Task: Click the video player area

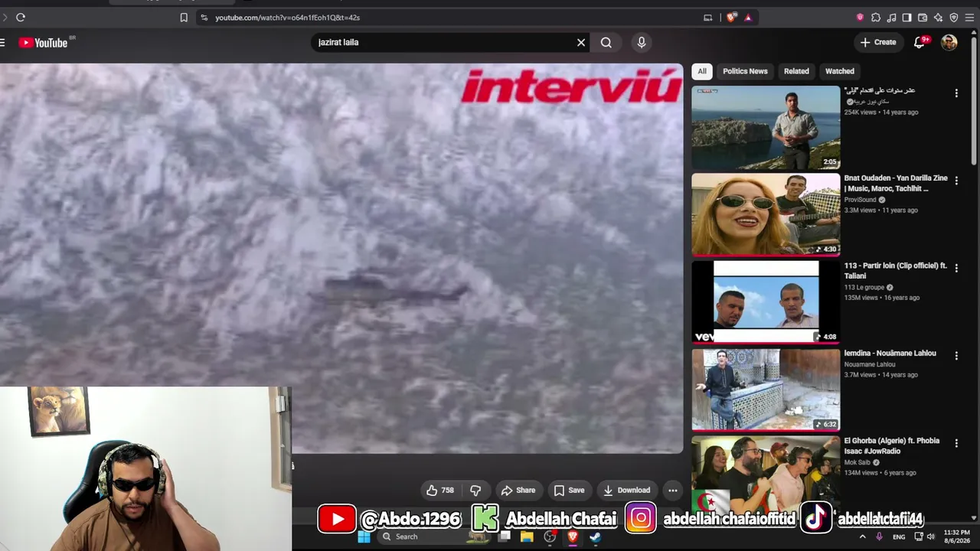Action: [x=341, y=258]
